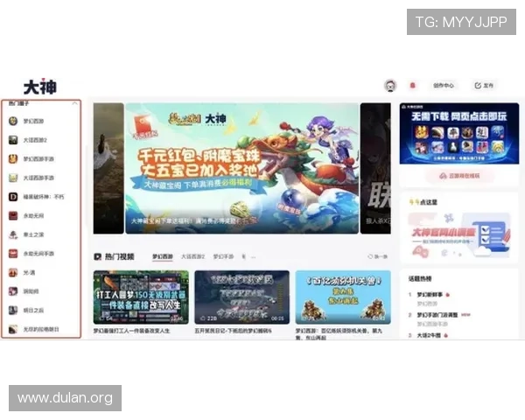Click the 大神 logo in the header
The width and height of the screenshot is (525, 420).
point(40,87)
